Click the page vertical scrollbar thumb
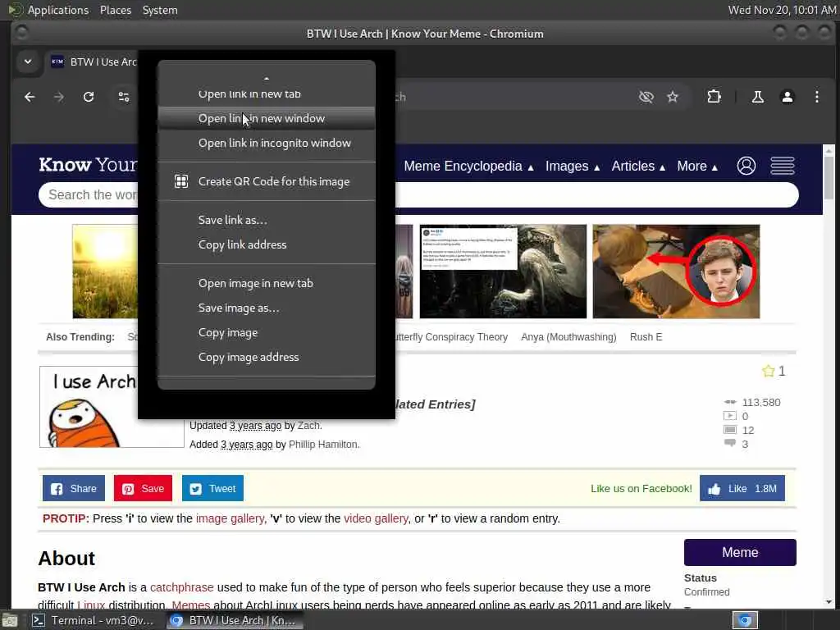The image size is (840, 630). [x=829, y=178]
